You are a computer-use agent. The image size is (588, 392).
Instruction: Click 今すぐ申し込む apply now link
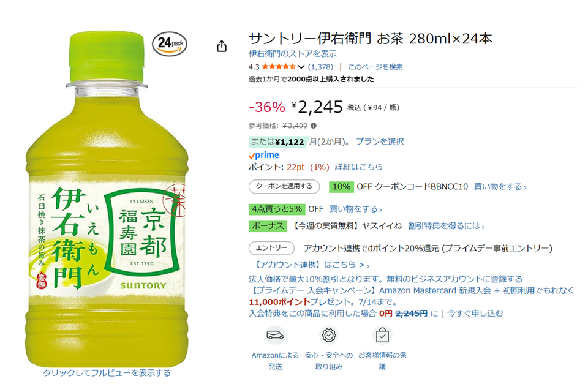point(475,313)
